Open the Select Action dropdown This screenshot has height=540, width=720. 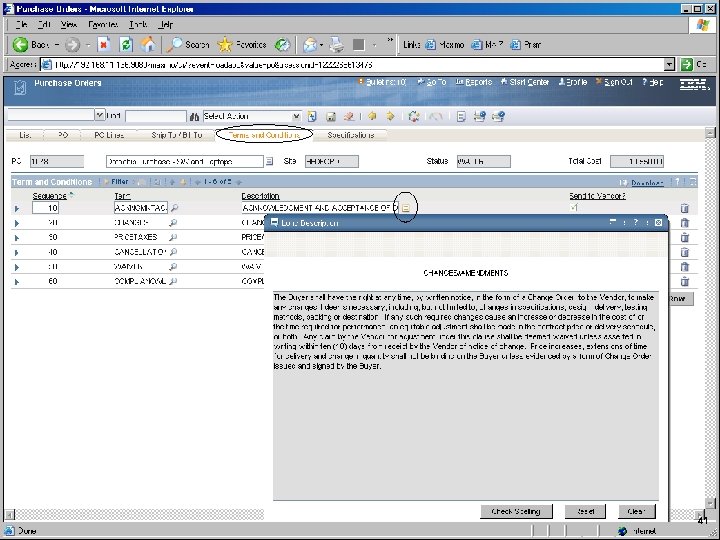click(296, 117)
